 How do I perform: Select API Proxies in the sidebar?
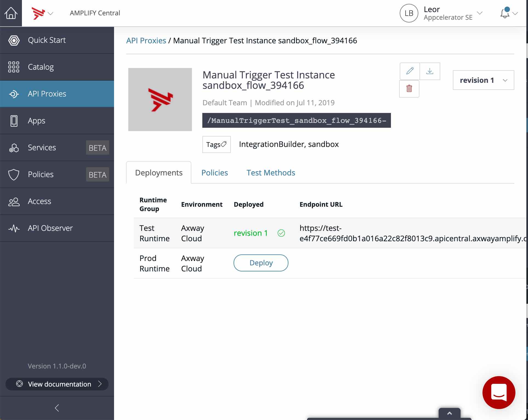[x=57, y=94]
